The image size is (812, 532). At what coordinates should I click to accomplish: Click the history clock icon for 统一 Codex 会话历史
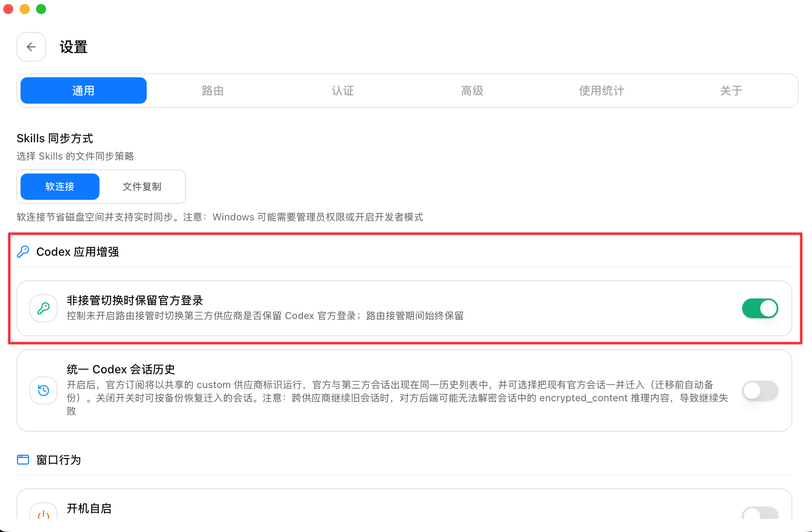tap(44, 391)
